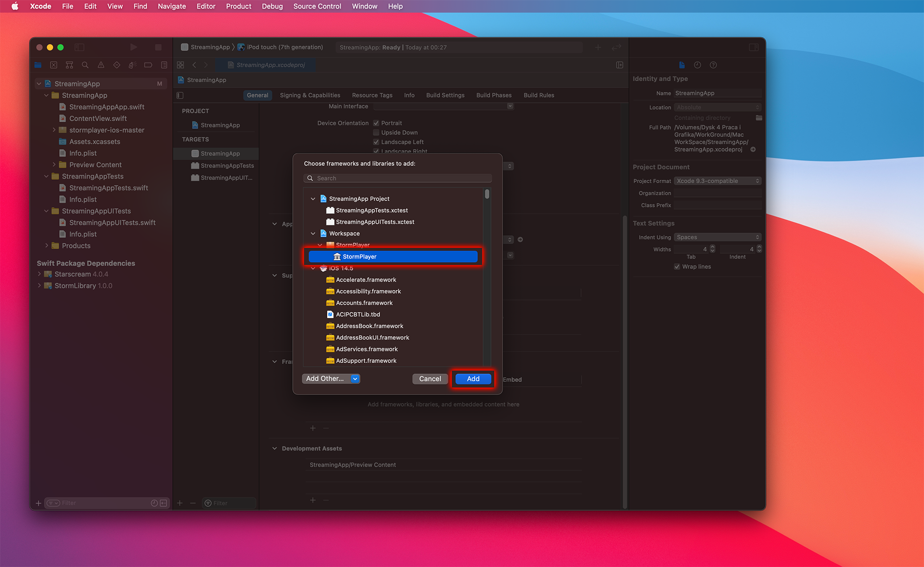This screenshot has height=567, width=924.
Task: Open the Find navigator magnifier icon
Action: pos(85,65)
